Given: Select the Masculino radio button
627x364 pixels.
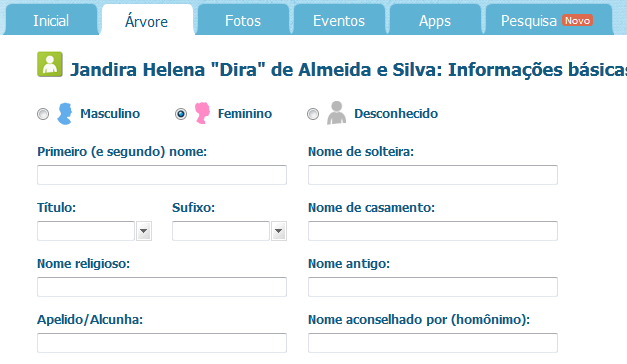Looking at the screenshot, I should [x=43, y=114].
